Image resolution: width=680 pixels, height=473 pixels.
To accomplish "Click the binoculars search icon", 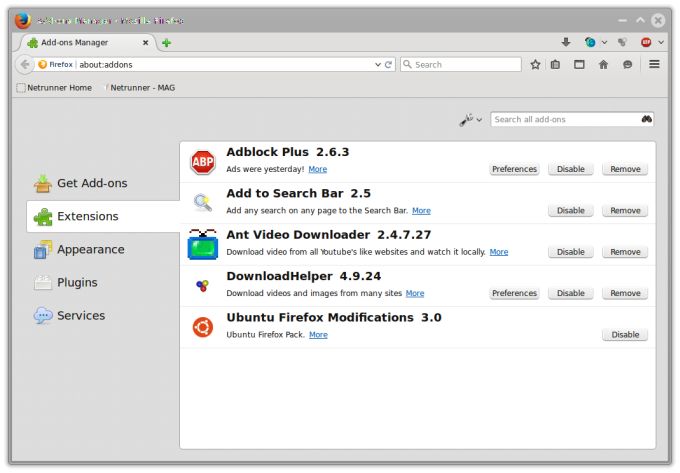I will (647, 119).
